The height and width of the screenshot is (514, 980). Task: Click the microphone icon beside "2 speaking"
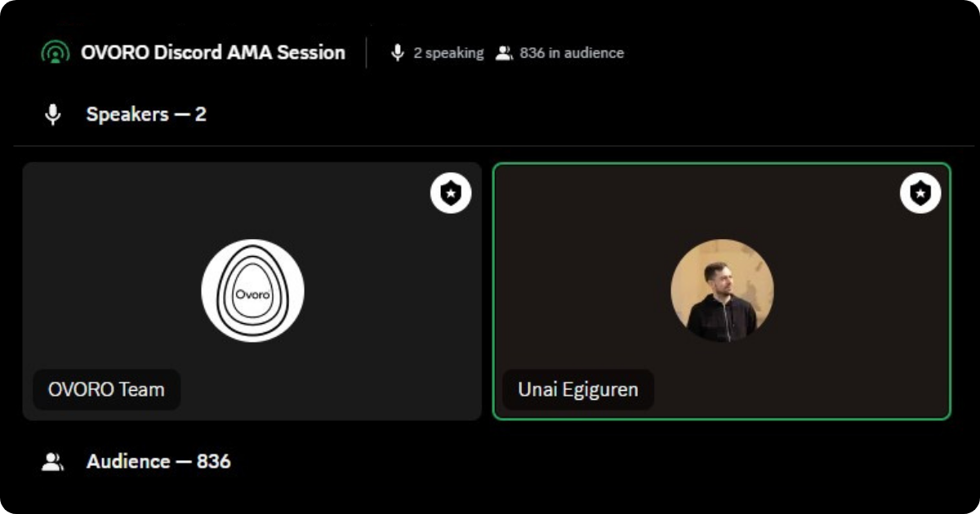(398, 53)
